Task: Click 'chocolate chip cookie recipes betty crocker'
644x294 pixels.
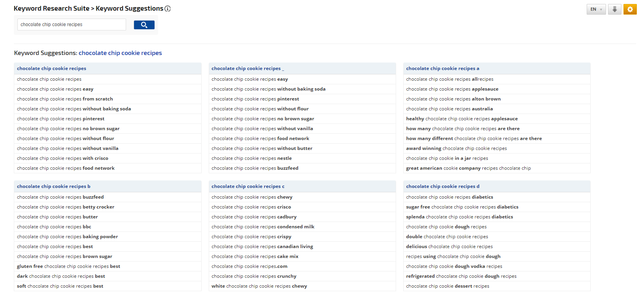Action: 66,207
